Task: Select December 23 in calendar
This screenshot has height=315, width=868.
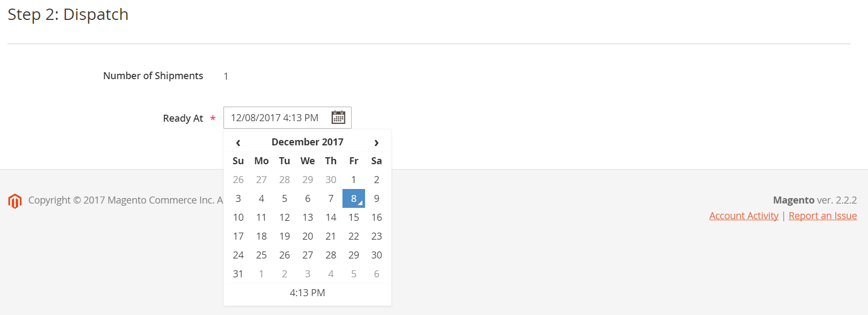Action: coord(376,236)
